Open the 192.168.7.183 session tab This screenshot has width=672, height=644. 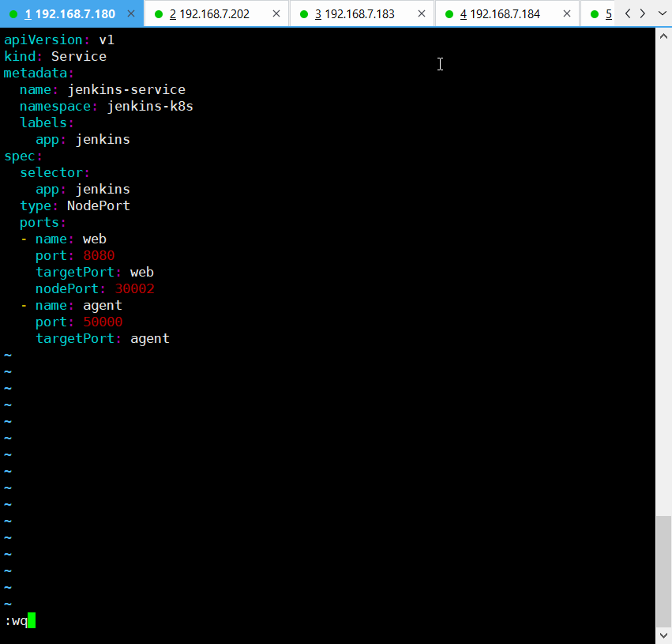tap(359, 14)
